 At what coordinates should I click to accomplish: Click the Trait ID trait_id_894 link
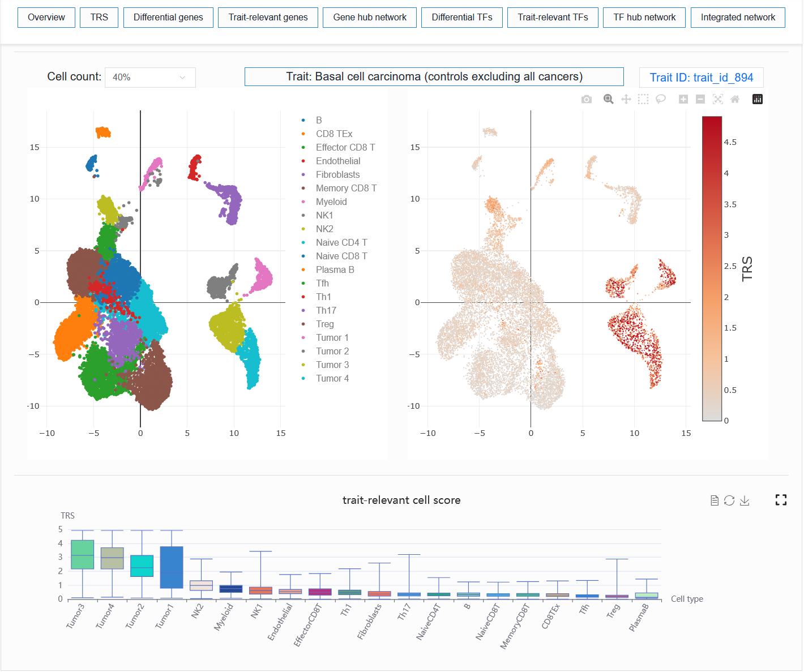pyautogui.click(x=701, y=78)
